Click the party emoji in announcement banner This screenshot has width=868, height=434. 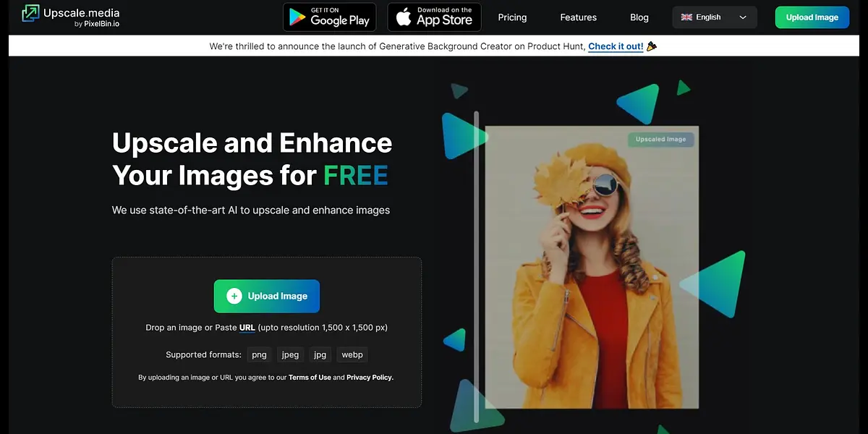click(x=652, y=46)
